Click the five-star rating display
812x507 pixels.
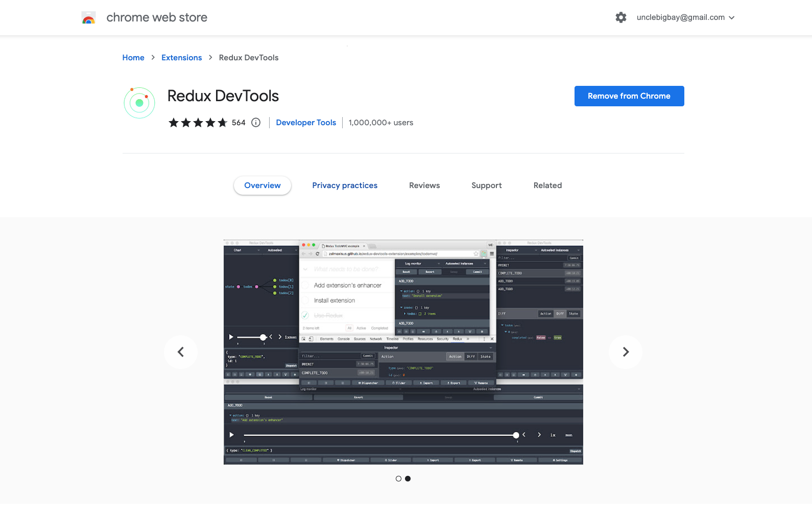click(198, 123)
